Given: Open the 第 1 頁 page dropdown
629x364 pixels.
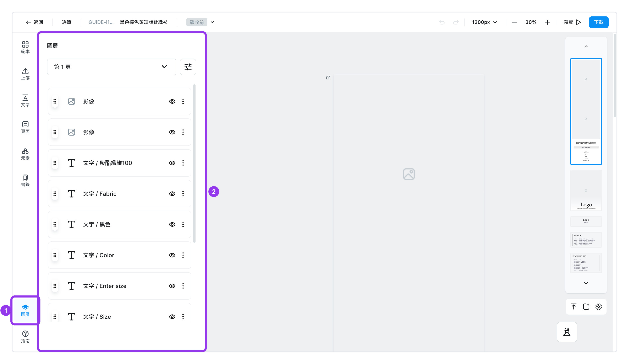Looking at the screenshot, I should pos(111,67).
